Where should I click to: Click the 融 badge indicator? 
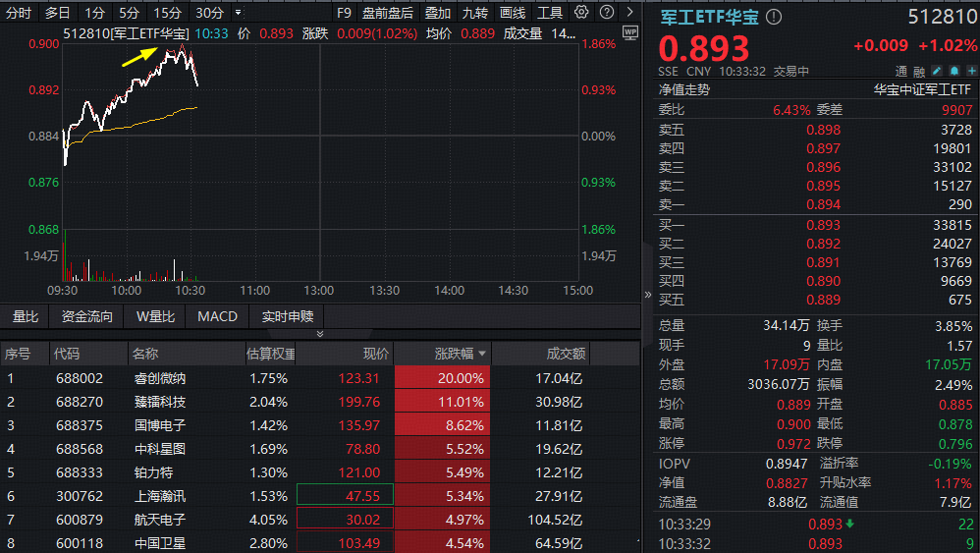(x=919, y=72)
